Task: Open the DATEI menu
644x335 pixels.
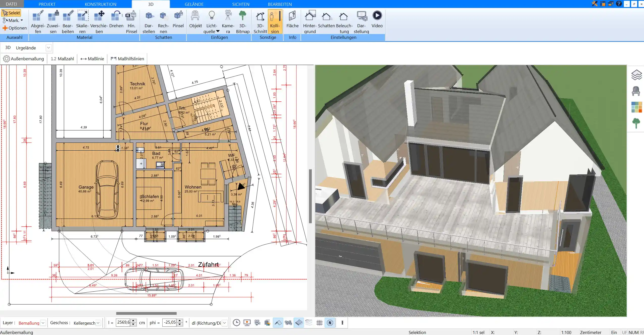Action: (x=12, y=4)
